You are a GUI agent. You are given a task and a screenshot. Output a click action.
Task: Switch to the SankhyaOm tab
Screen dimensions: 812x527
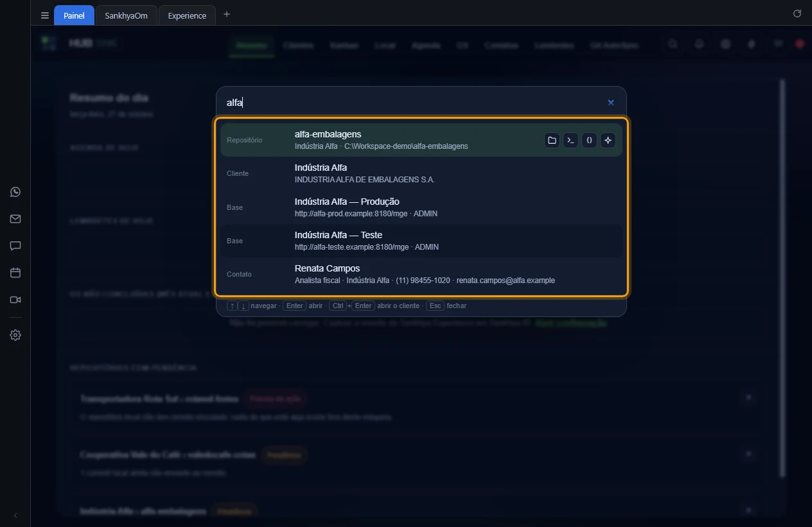point(126,15)
